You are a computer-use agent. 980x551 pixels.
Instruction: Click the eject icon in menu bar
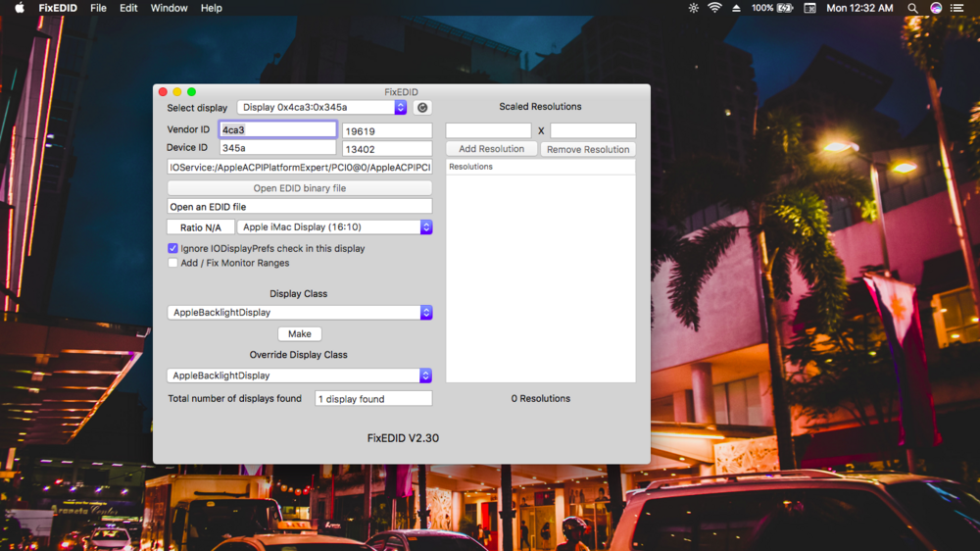[x=737, y=8]
